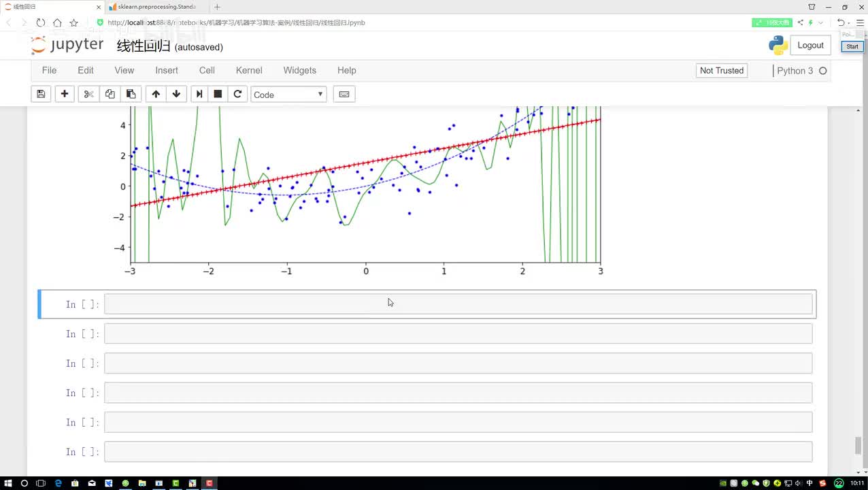Click the page vertical scrollbar thumb

click(x=858, y=446)
